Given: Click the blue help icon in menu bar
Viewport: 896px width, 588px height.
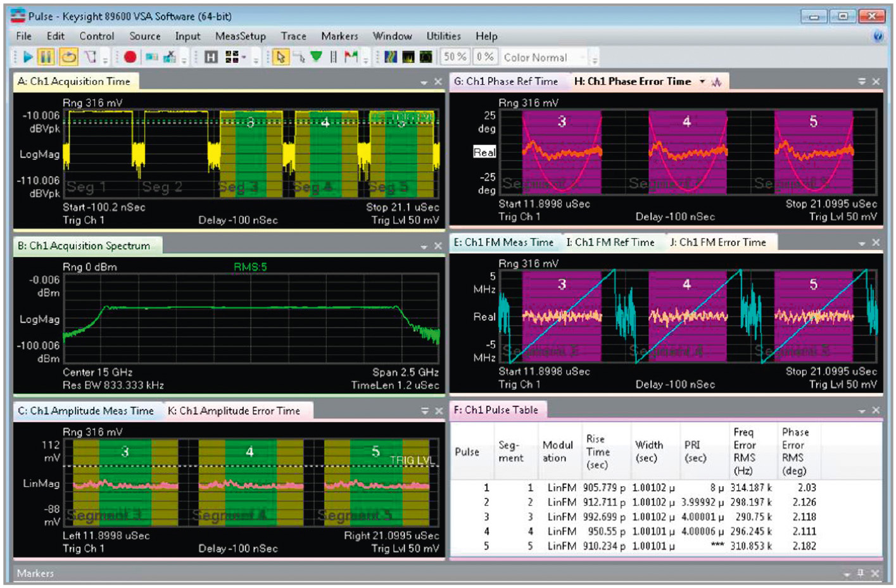Looking at the screenshot, I should coord(878,36).
